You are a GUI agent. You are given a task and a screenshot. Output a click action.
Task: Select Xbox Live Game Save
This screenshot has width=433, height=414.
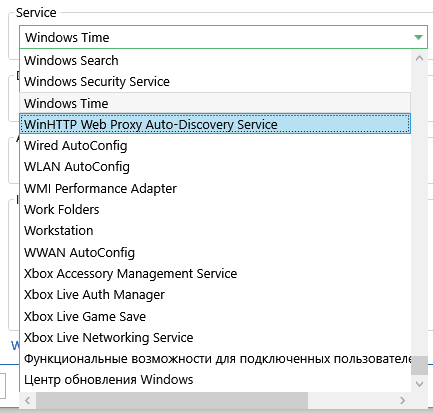click(215, 316)
